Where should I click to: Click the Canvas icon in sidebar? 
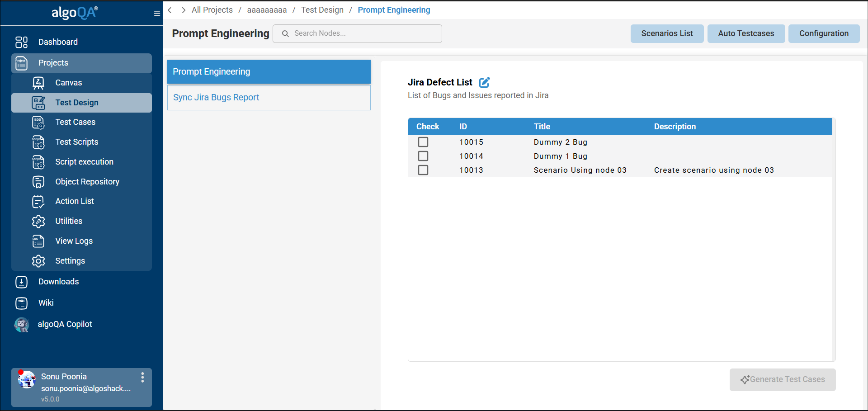point(38,83)
